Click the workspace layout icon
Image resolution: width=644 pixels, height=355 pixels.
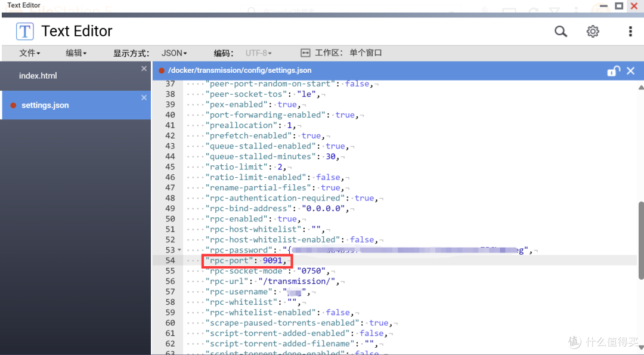pyautogui.click(x=305, y=53)
